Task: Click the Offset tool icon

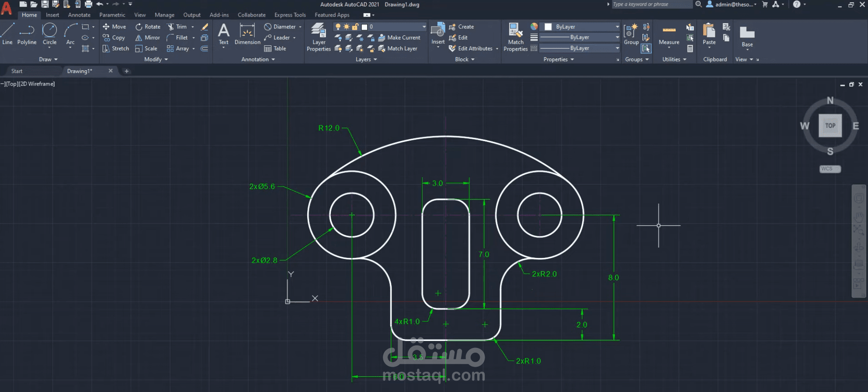Action: [x=204, y=48]
